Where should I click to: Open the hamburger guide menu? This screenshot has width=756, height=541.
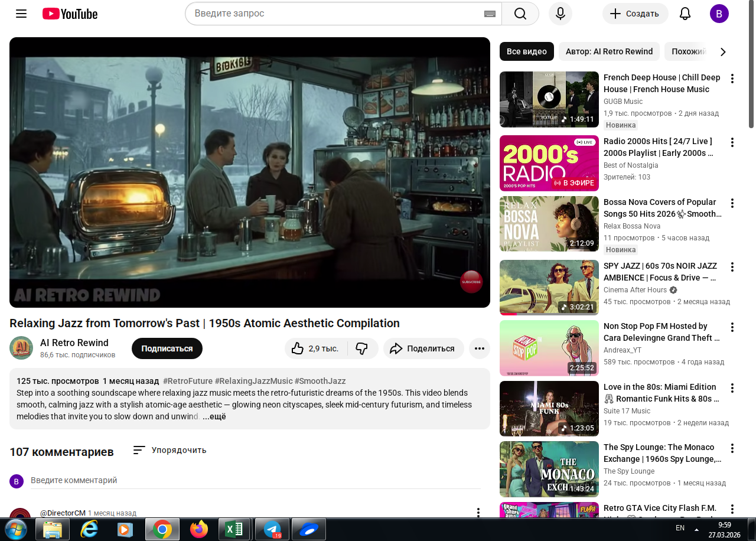point(21,14)
